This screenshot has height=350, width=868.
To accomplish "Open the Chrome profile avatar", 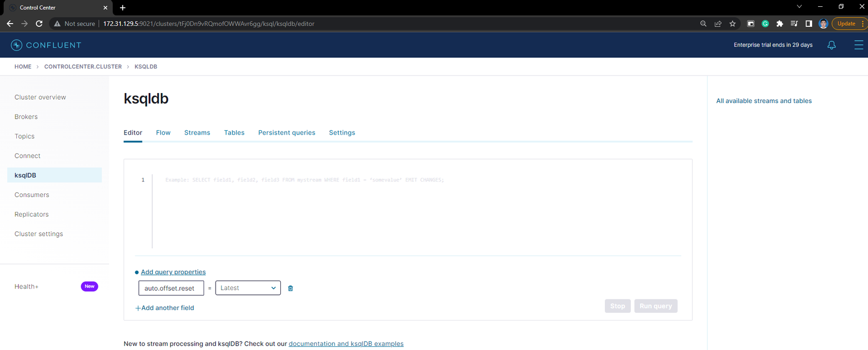I will pos(823,24).
